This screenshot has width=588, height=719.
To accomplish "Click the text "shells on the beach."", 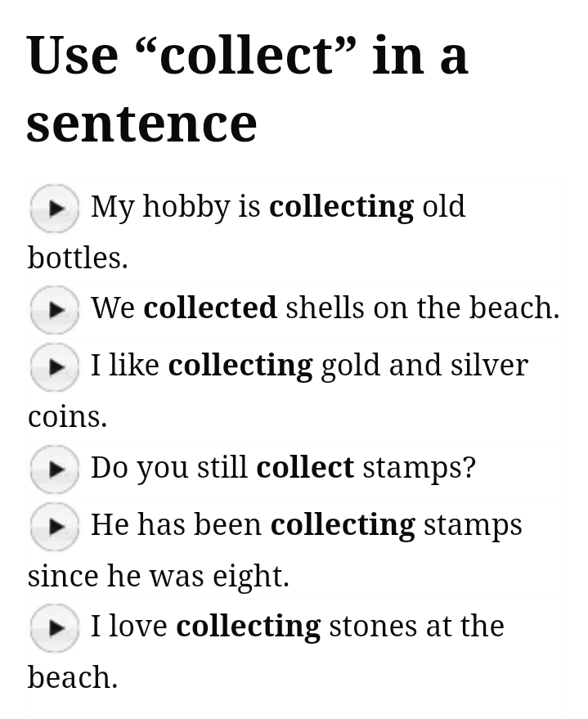I will click(422, 308).
